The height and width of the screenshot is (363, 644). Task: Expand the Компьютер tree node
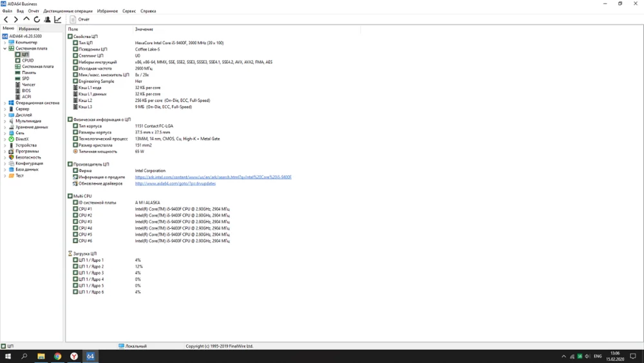click(x=5, y=43)
